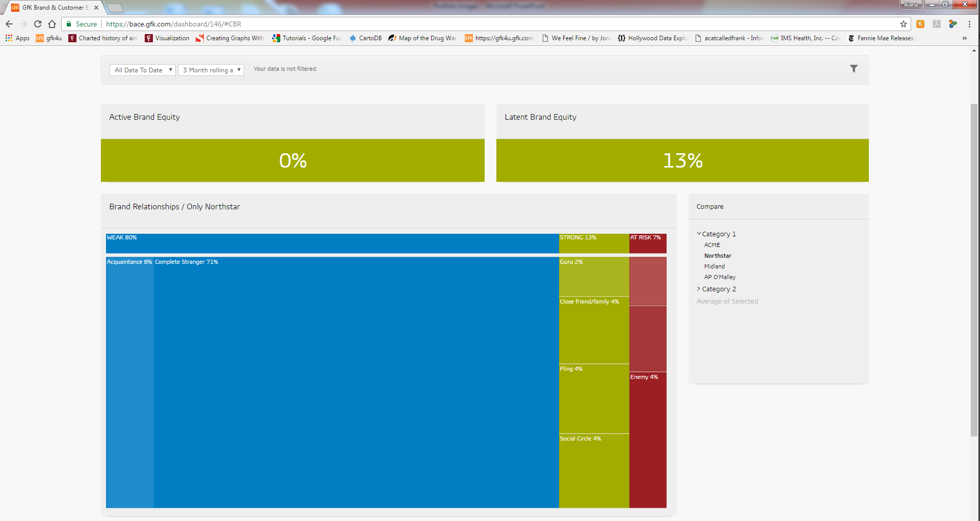Click the orange extension icon in the toolbar
Screen dimensions: 980x521
(920, 24)
